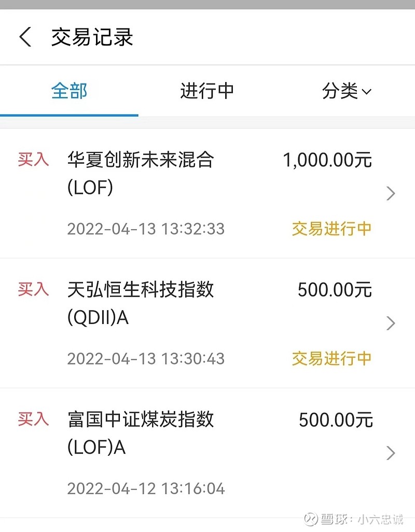
Task: Click 买入 tag on 天弘恒生科技指数 record
Action: (x=33, y=289)
